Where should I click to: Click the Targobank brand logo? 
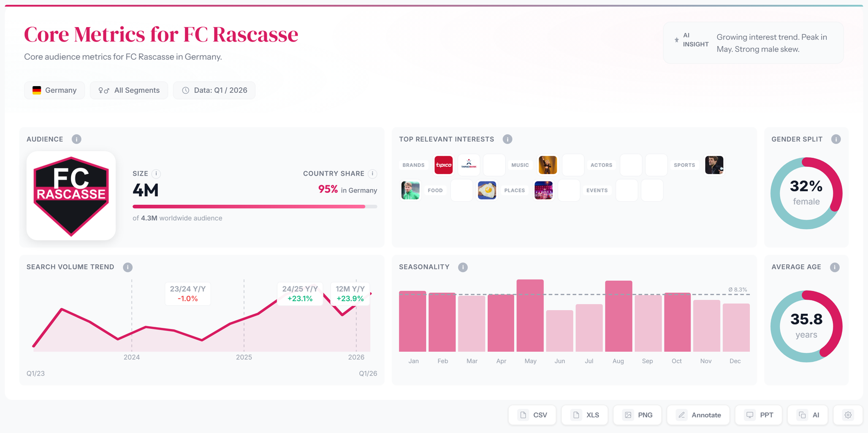pyautogui.click(x=469, y=165)
